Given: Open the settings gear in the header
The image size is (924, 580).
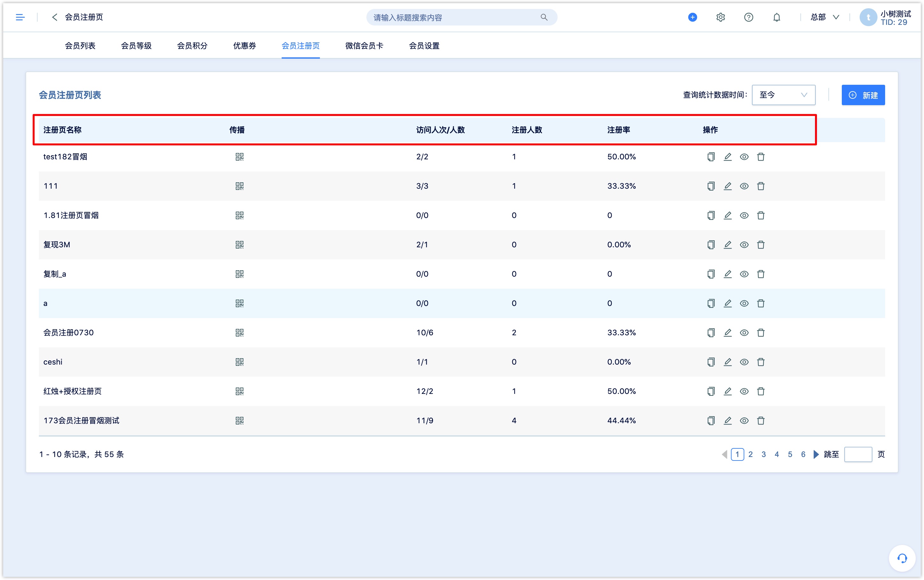Looking at the screenshot, I should (x=720, y=17).
